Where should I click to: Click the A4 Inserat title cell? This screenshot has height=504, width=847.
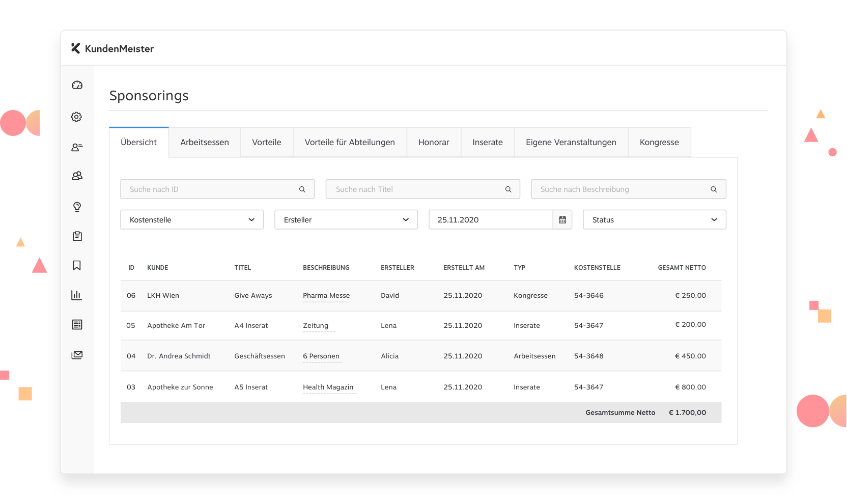coord(251,326)
